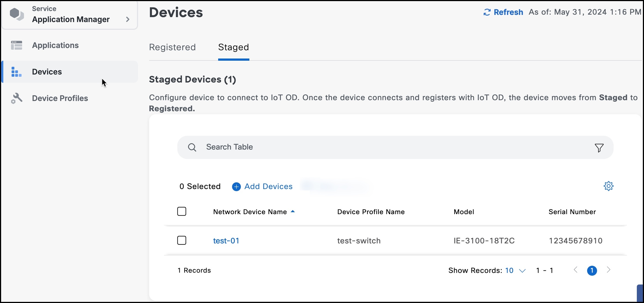
Task: Click the Show Records dropdown chevron
Action: point(522,271)
